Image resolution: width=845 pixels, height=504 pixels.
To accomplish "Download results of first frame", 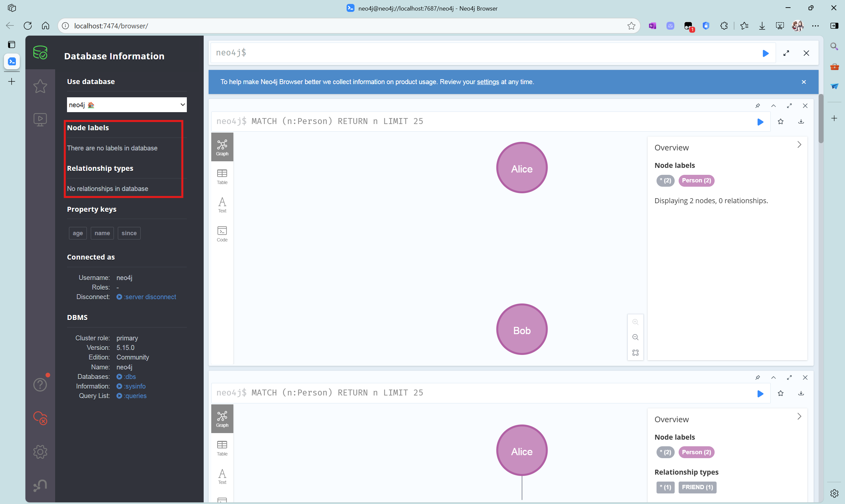I will 801,122.
